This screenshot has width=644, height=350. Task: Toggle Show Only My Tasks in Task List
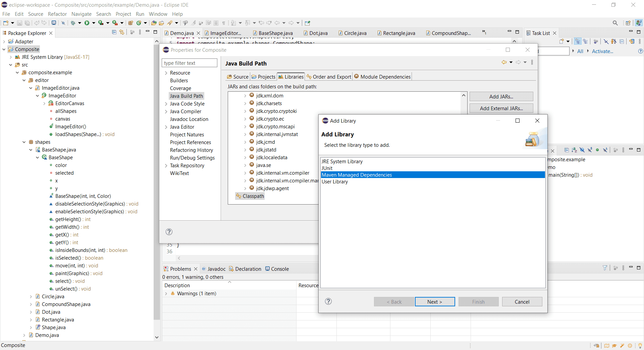(x=613, y=41)
